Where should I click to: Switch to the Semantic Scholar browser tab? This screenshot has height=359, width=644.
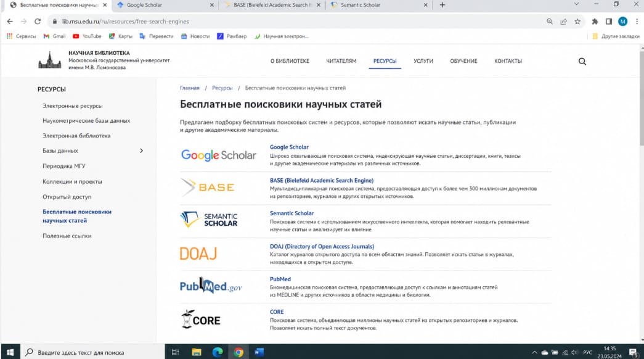(x=378, y=5)
